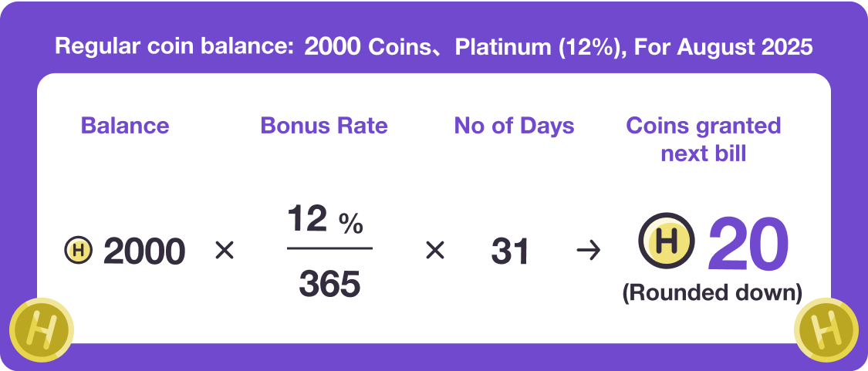Click the right arrow before the result
The height and width of the screenshot is (371, 868).
(x=589, y=251)
